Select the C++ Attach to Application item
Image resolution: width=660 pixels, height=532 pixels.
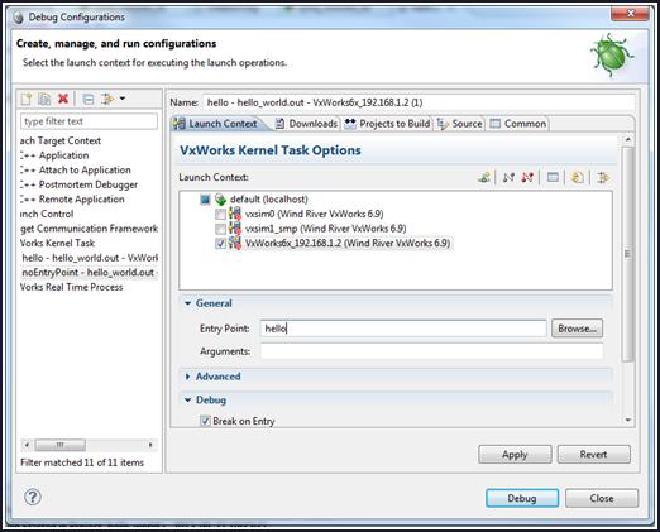(75, 170)
